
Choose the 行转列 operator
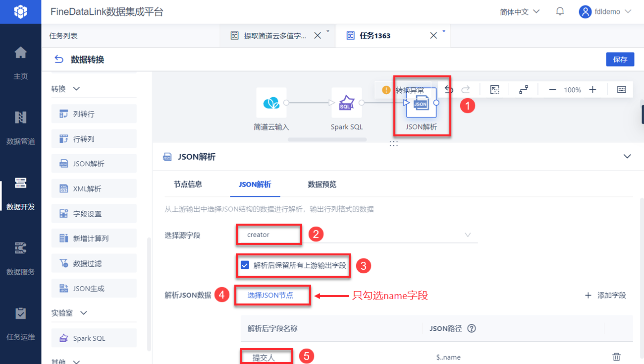pyautogui.click(x=94, y=139)
